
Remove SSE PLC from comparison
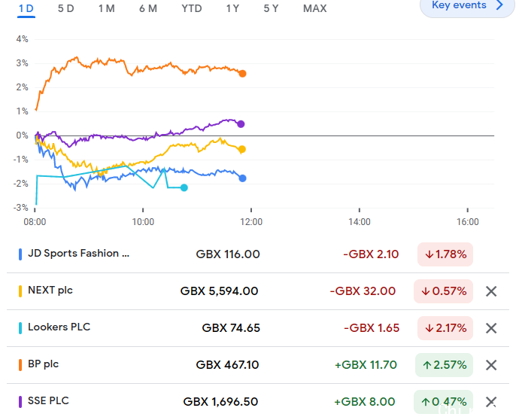tap(491, 402)
